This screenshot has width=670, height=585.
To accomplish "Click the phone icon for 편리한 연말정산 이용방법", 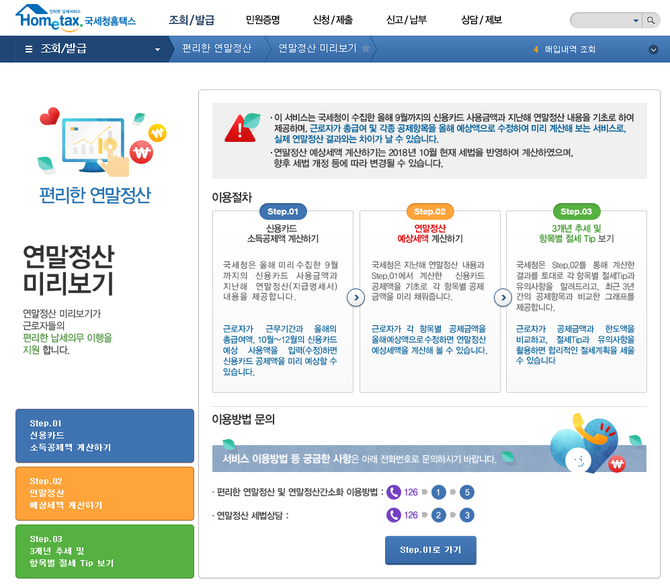I will (x=393, y=492).
